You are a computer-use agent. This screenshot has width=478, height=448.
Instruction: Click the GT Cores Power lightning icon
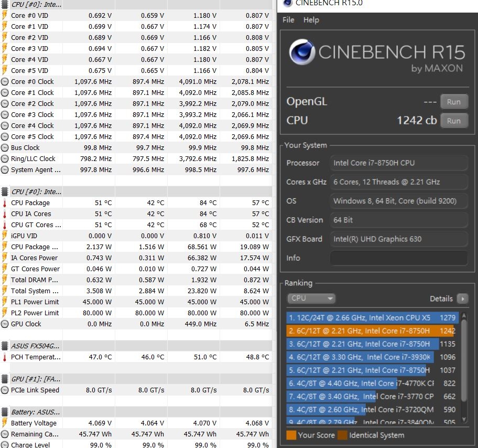pyautogui.click(x=5, y=269)
